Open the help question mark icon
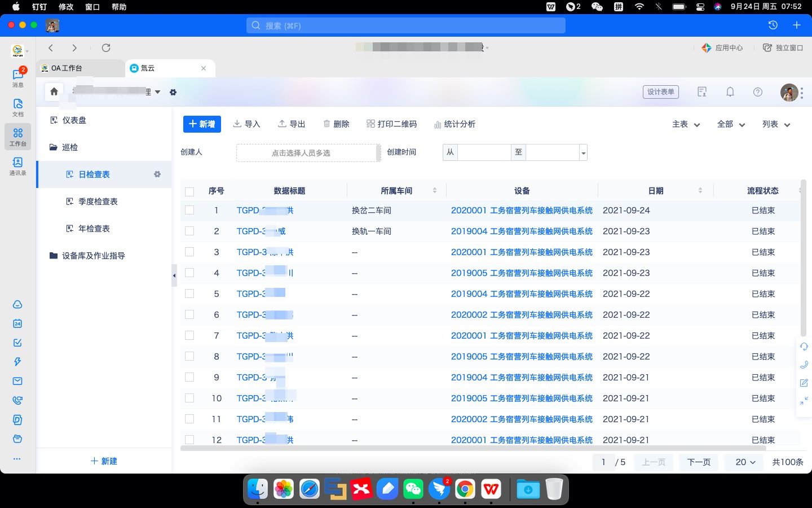812x508 pixels. [758, 92]
